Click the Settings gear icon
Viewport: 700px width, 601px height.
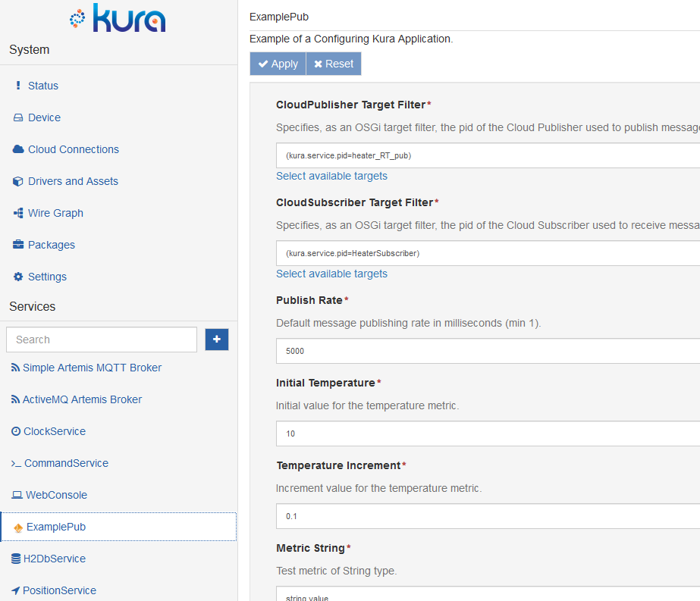point(18,277)
